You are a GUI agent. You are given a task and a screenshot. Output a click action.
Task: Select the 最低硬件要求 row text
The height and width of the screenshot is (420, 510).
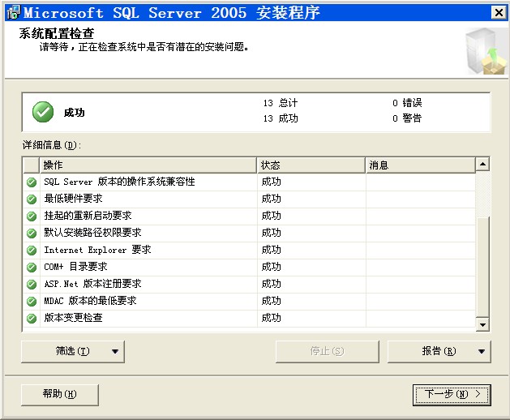73,199
